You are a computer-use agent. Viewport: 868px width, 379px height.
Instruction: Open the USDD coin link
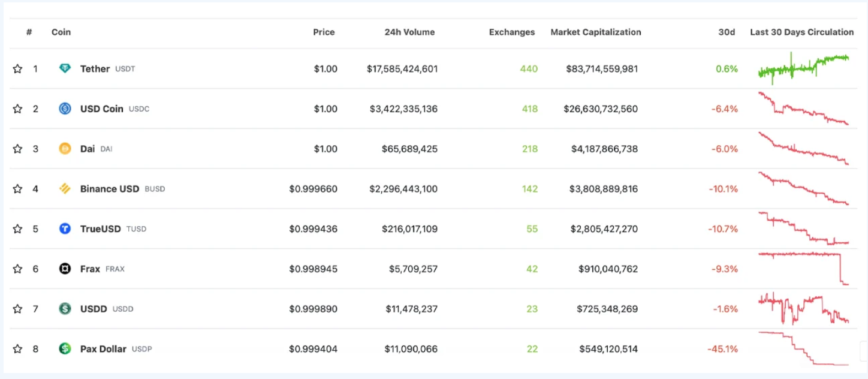[94, 309]
